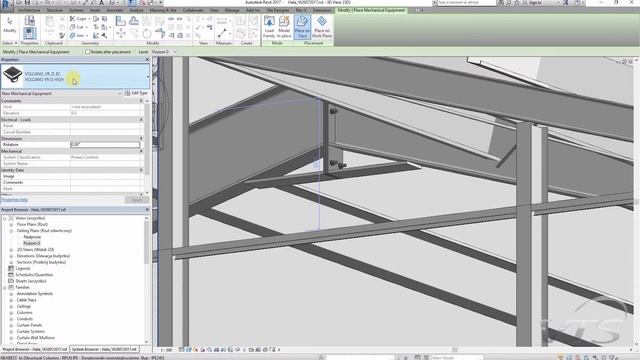Open the Properties help link
This screenshot has width=640, height=360.
click(x=14, y=200)
